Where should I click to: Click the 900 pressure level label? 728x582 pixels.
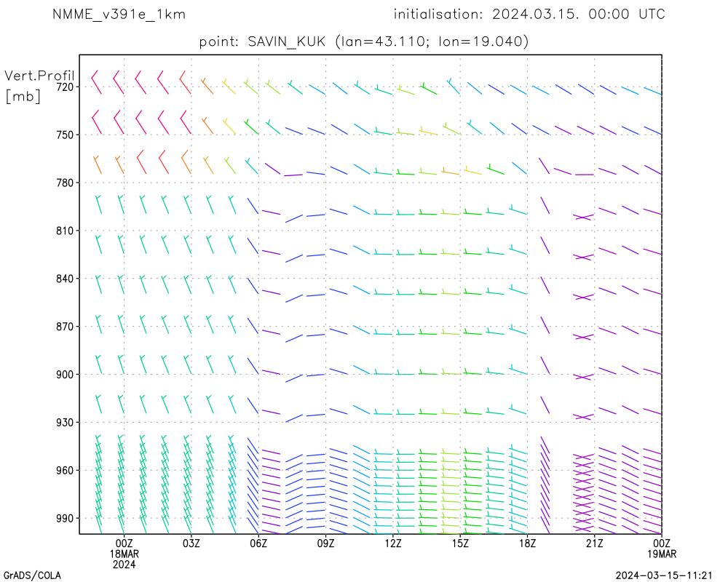pyautogui.click(x=66, y=375)
